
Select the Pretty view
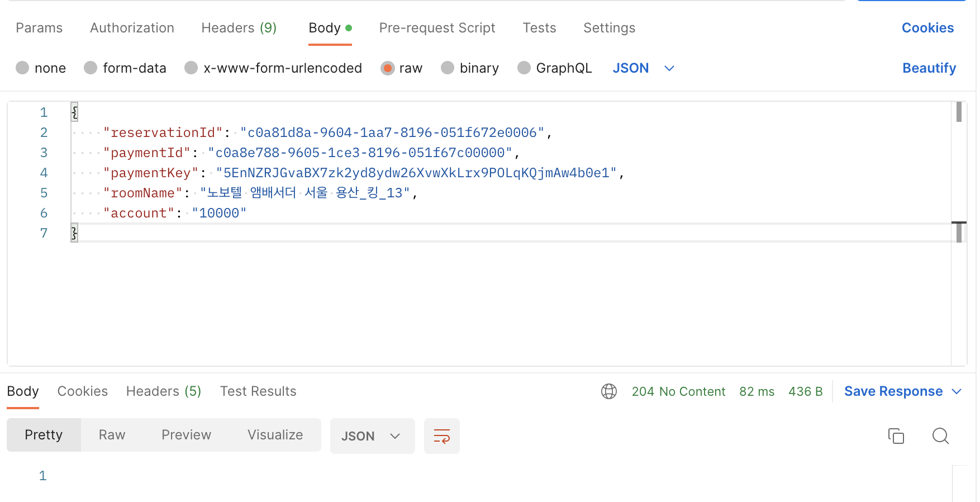click(44, 435)
